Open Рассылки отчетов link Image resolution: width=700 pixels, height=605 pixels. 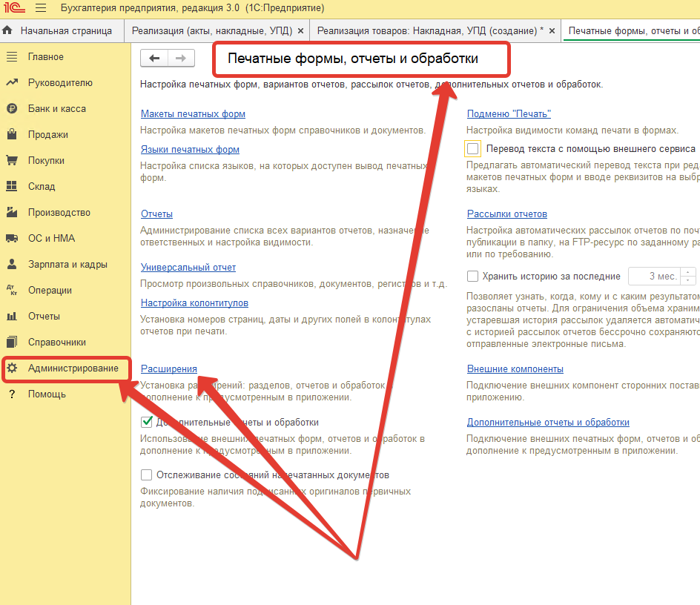pyautogui.click(x=507, y=214)
